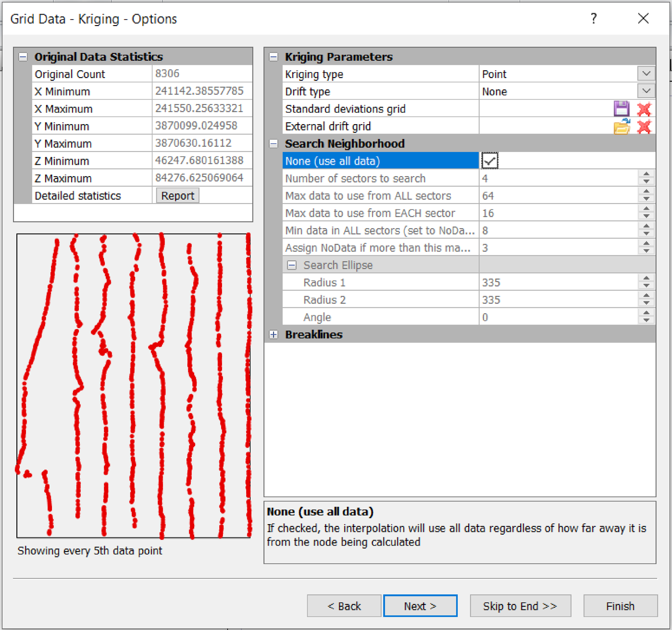Click the Finish button
Viewport: 672px width, 630px height.
tap(620, 606)
